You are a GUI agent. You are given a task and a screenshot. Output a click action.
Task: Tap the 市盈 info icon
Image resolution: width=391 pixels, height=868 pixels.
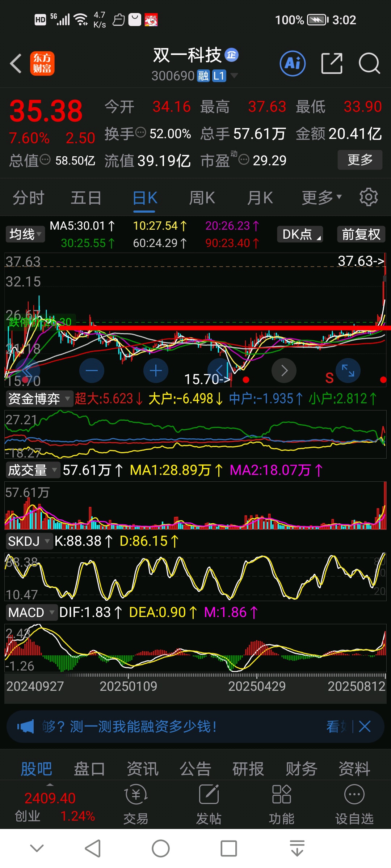click(x=244, y=159)
